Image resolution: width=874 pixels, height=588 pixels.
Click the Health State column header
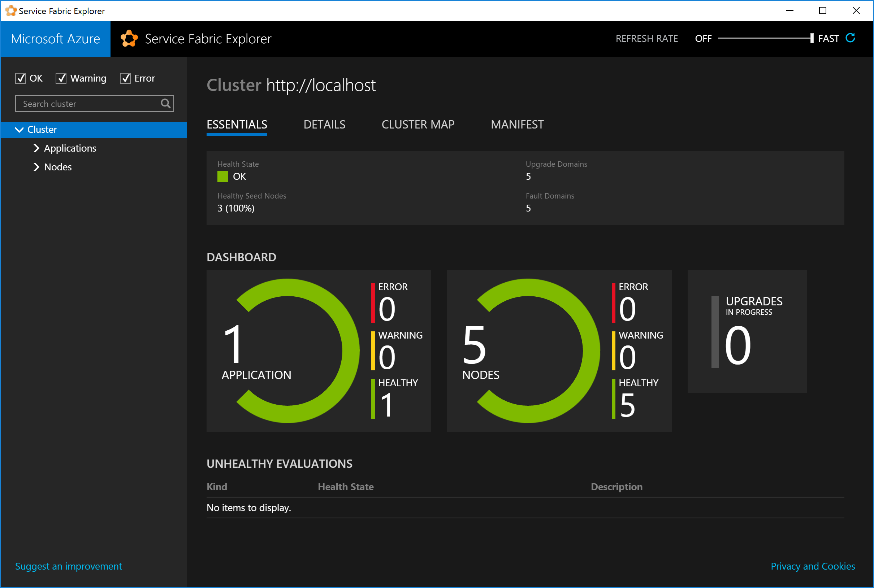pyautogui.click(x=346, y=487)
